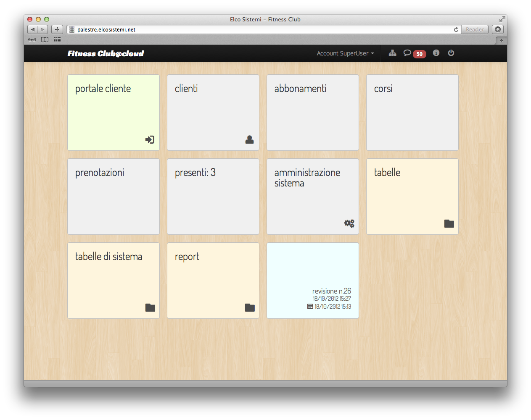Open the corsi tile
This screenshot has width=531, height=420.
pyautogui.click(x=412, y=113)
